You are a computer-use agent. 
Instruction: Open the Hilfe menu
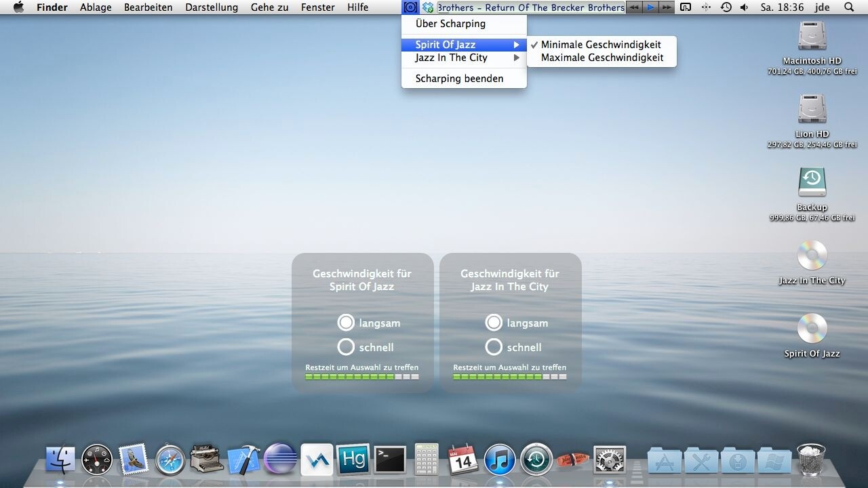pyautogui.click(x=357, y=7)
